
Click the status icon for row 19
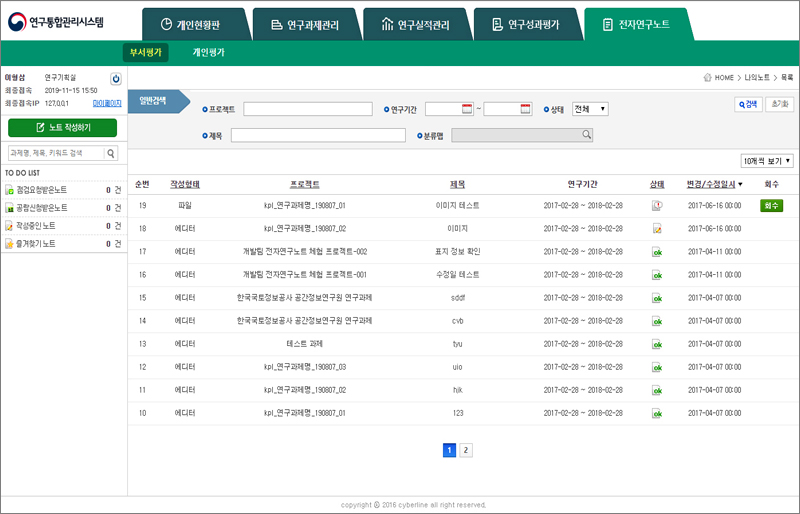coord(657,205)
